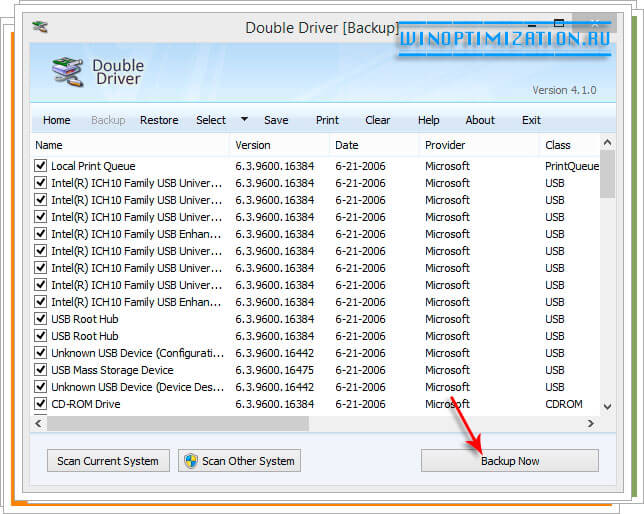This screenshot has height=514, width=644.
Task: Go to the Home menu item
Action: click(x=57, y=120)
